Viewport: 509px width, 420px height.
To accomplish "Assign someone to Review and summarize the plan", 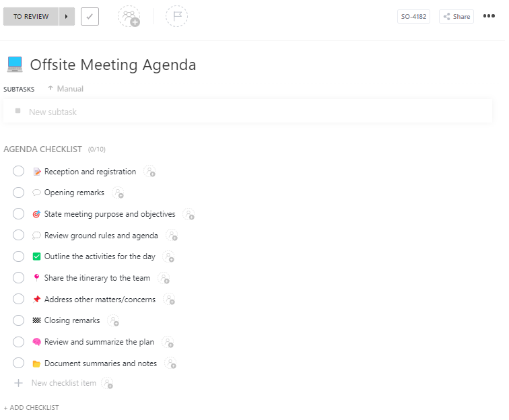I will point(168,342).
